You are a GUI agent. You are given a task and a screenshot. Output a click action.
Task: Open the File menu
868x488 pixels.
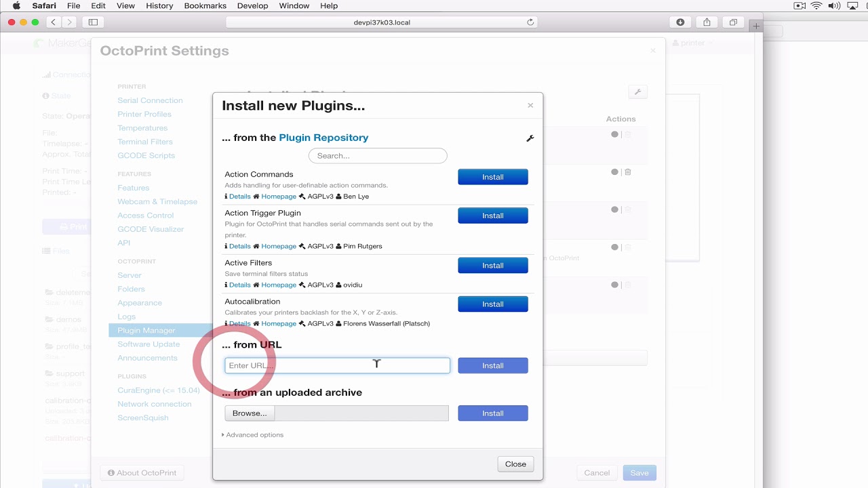[x=73, y=5]
